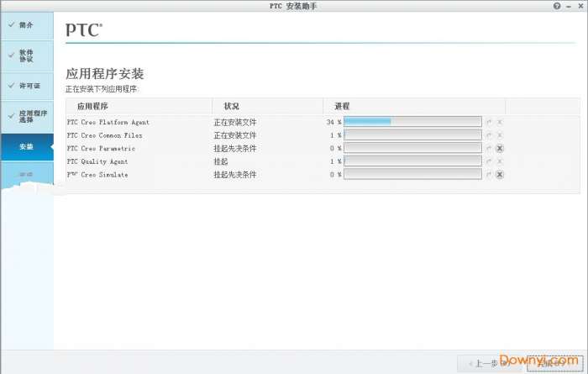Click retry arrow for PTC Creo Platform Agent
This screenshot has height=374, width=588.
click(489, 122)
